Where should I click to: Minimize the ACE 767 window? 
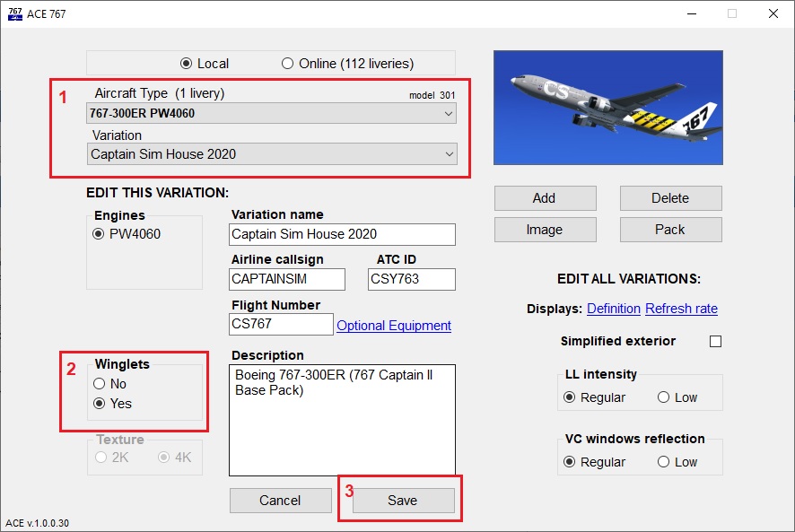[x=692, y=13]
